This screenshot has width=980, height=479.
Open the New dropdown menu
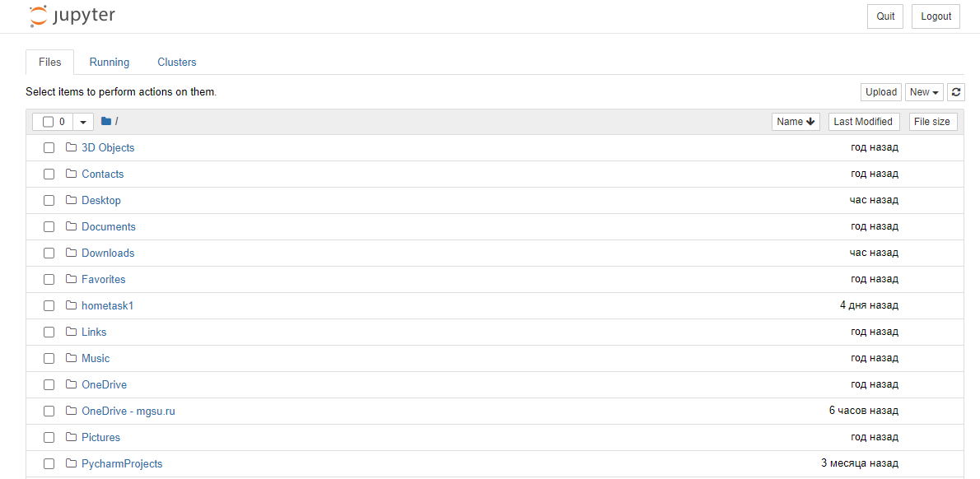coord(924,92)
